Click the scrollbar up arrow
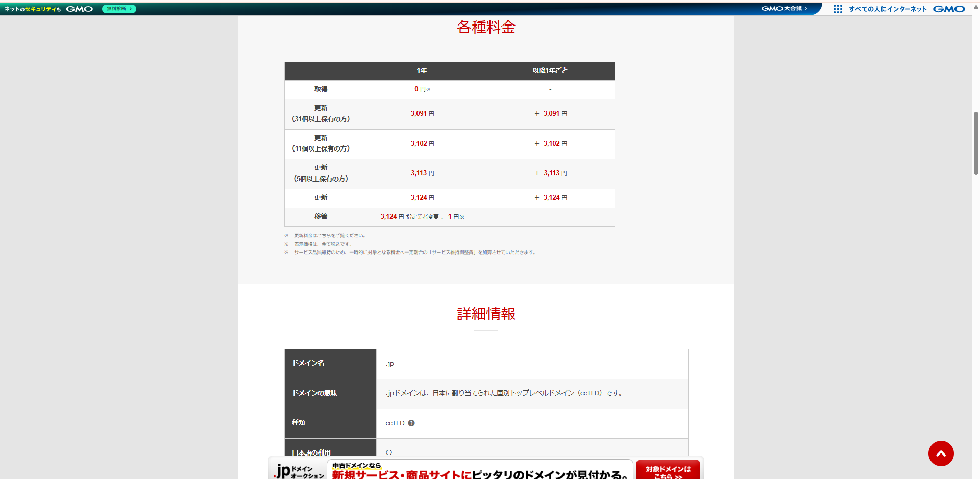This screenshot has height=479, width=980. (976, 7)
